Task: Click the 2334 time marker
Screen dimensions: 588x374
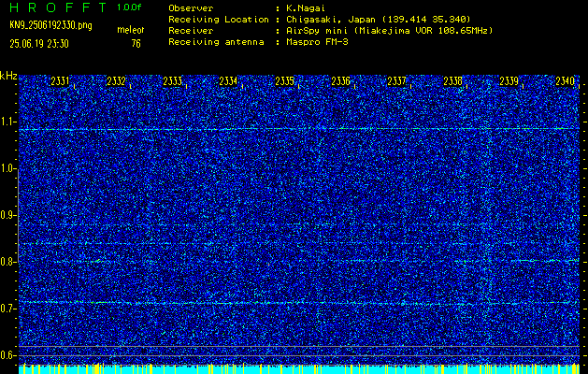Action: click(228, 81)
